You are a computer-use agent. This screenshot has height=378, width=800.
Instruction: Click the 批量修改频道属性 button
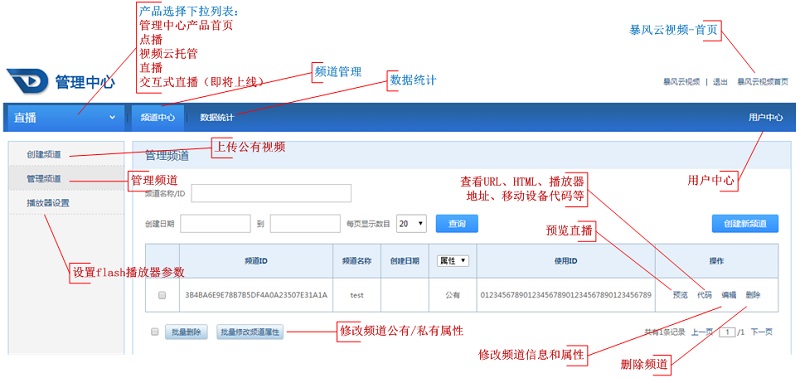point(250,332)
